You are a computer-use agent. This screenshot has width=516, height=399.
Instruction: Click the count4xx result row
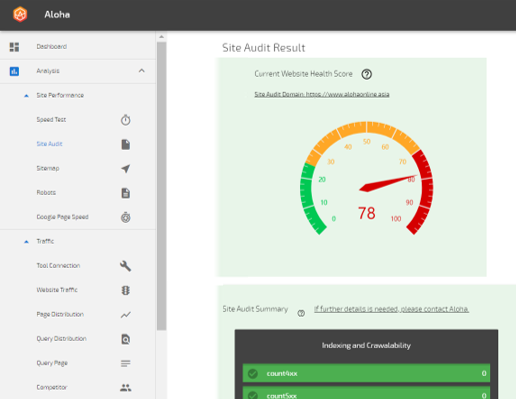coord(366,373)
